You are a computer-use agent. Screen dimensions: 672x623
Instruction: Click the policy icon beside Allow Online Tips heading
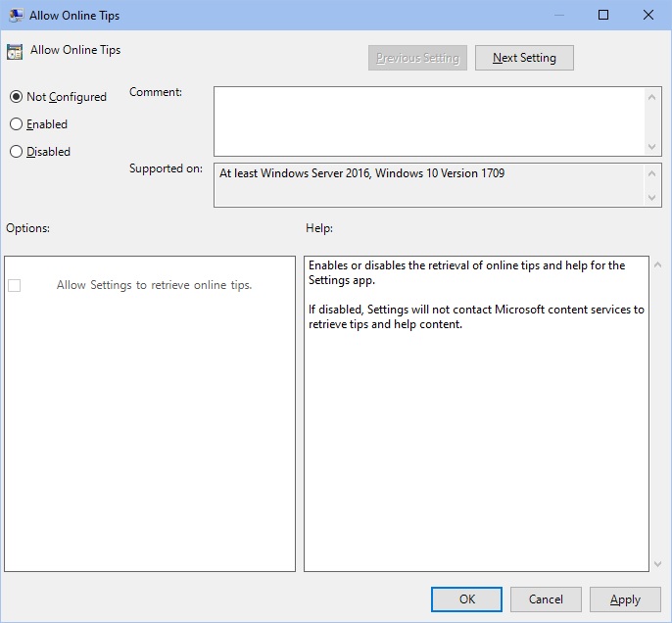15,52
